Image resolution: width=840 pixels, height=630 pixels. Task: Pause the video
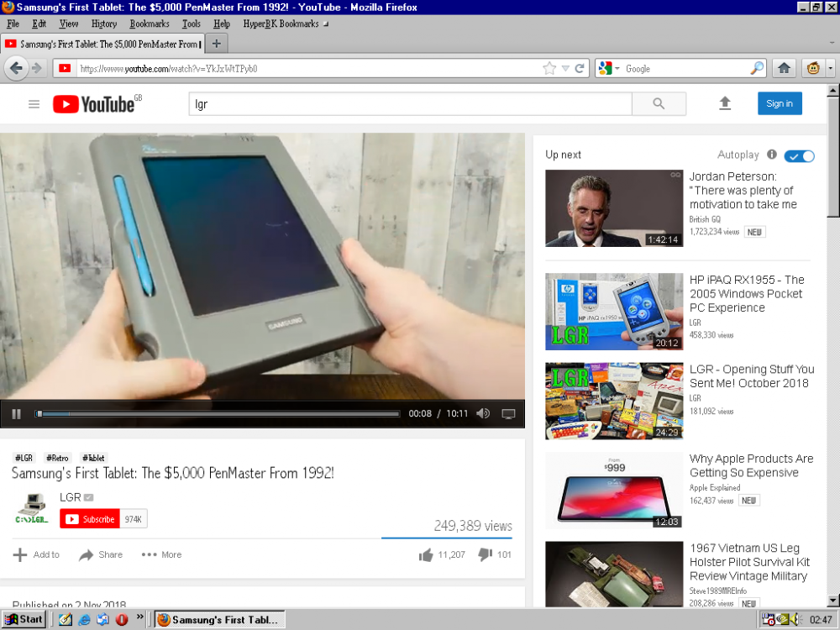coord(17,414)
